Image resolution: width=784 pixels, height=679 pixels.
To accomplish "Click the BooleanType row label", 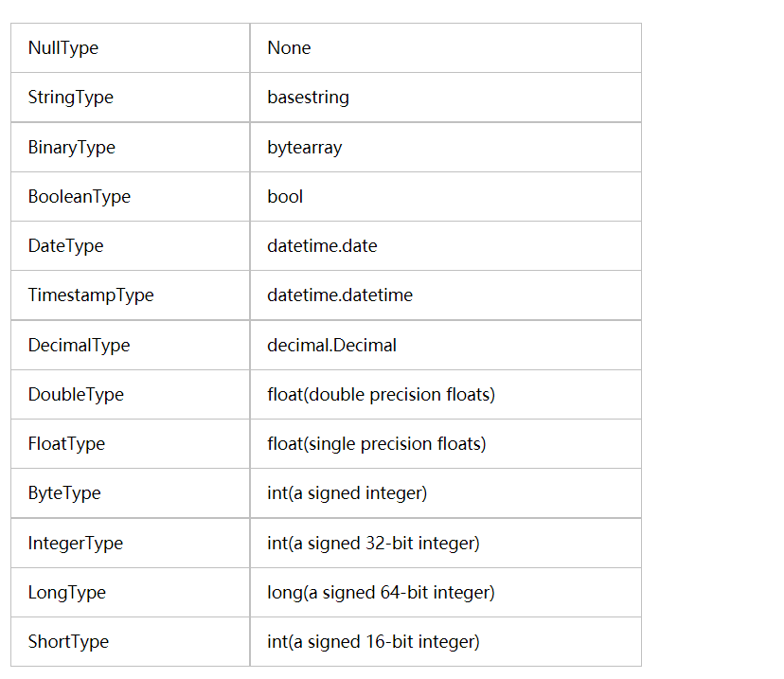I will click(x=79, y=196).
